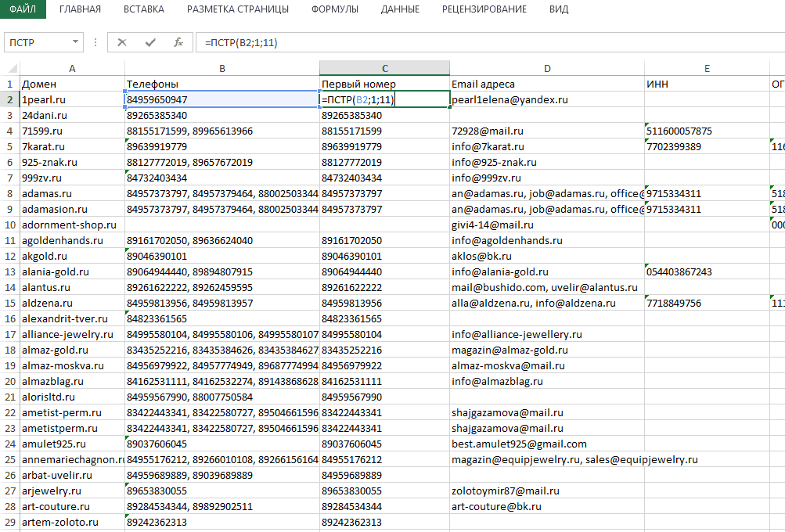Select email cell info@999zv.ru
785x532 pixels.
click(x=547, y=178)
